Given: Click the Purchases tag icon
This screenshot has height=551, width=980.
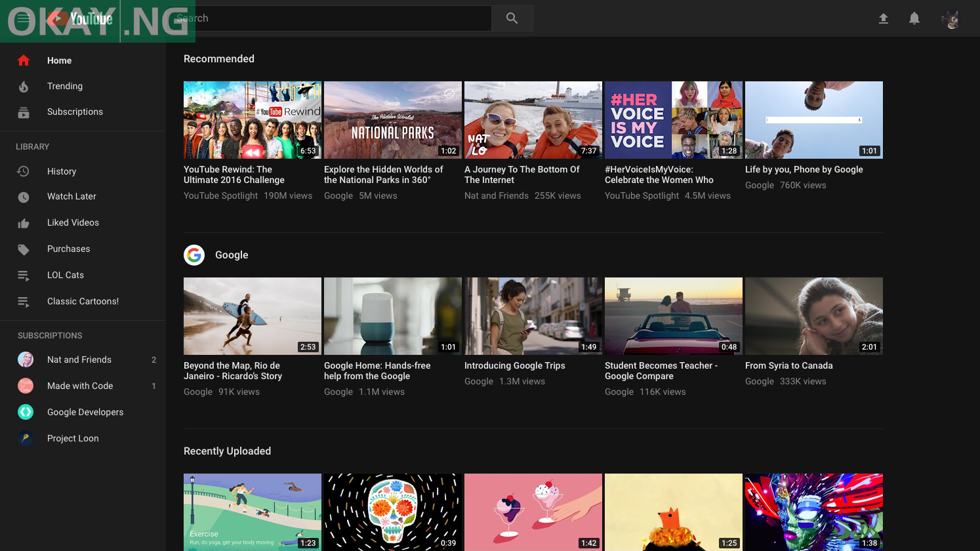Looking at the screenshot, I should click(x=24, y=249).
